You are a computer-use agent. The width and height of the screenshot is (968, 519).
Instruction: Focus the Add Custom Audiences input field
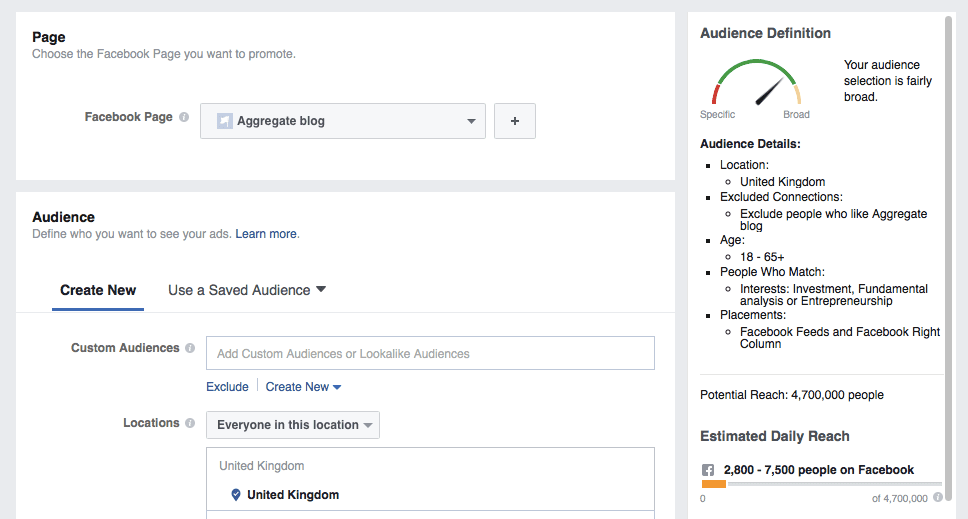tap(430, 353)
